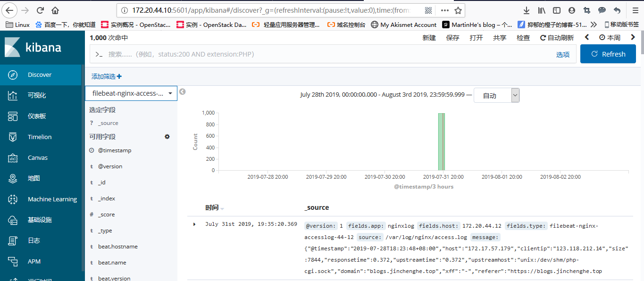Screen dimensions: 644x281
Task: Reload page with browser refresh icon
Action: pos(41,10)
